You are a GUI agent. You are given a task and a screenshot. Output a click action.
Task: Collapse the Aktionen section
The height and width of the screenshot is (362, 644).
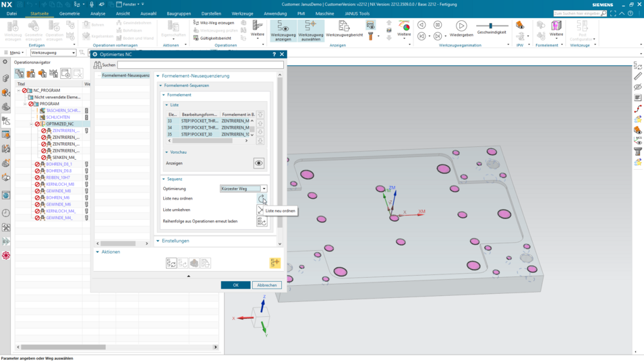click(97, 252)
